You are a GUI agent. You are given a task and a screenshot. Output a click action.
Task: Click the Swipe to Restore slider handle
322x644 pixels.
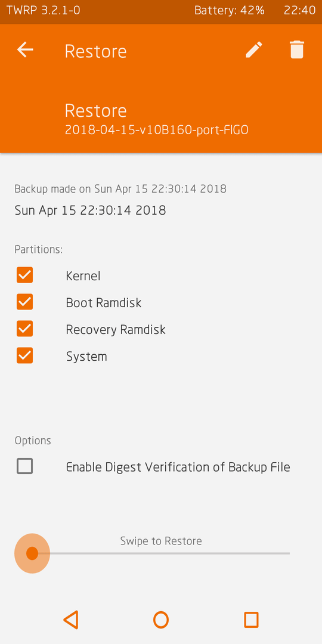click(32, 553)
